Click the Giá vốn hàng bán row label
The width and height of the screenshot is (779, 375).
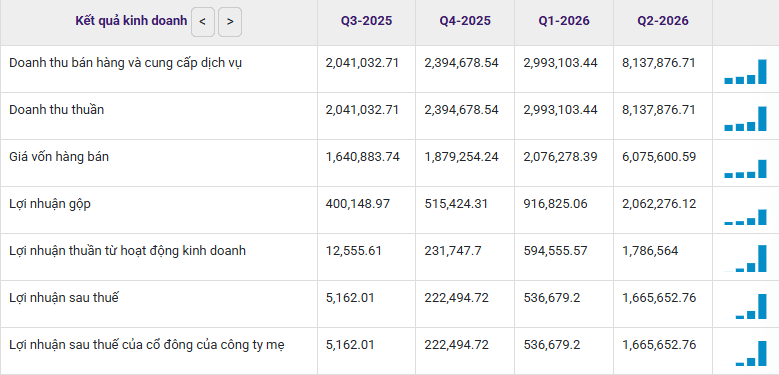(59, 157)
